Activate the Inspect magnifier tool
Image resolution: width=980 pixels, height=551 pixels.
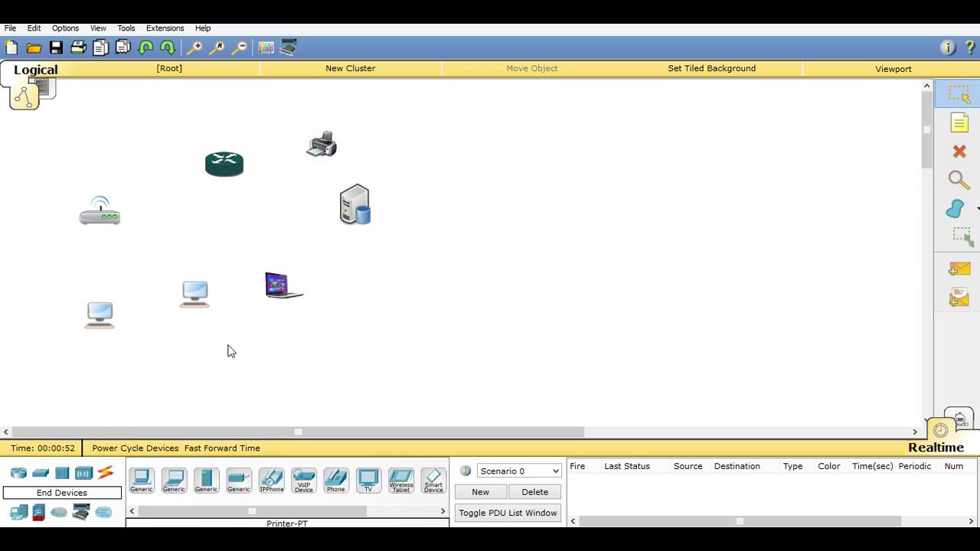click(959, 180)
